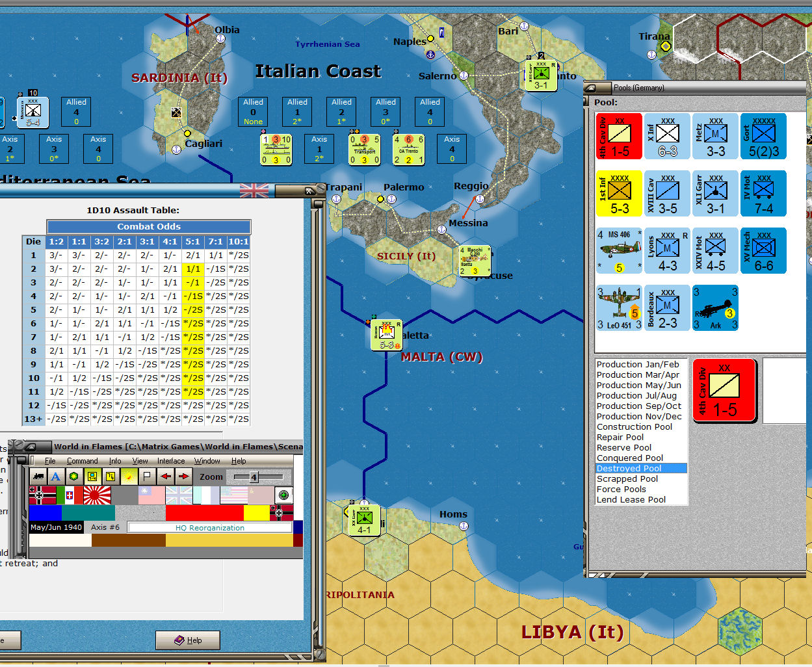Select 'Production May/Jun' in pool list
This screenshot has height=667, width=812.
click(x=639, y=386)
